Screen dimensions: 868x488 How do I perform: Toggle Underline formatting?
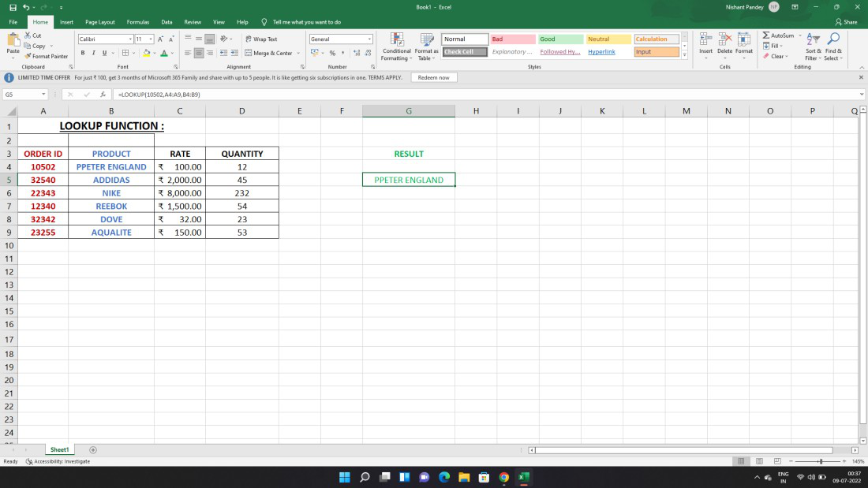(104, 53)
